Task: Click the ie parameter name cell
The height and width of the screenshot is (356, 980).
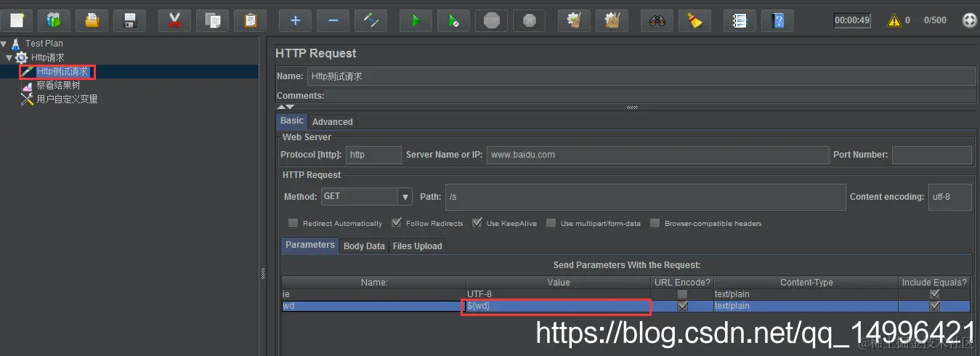Action: point(373,294)
